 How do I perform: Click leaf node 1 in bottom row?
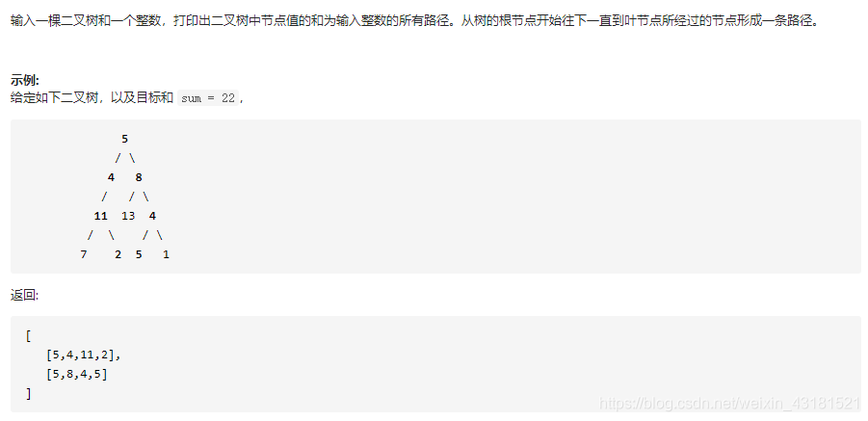166,254
